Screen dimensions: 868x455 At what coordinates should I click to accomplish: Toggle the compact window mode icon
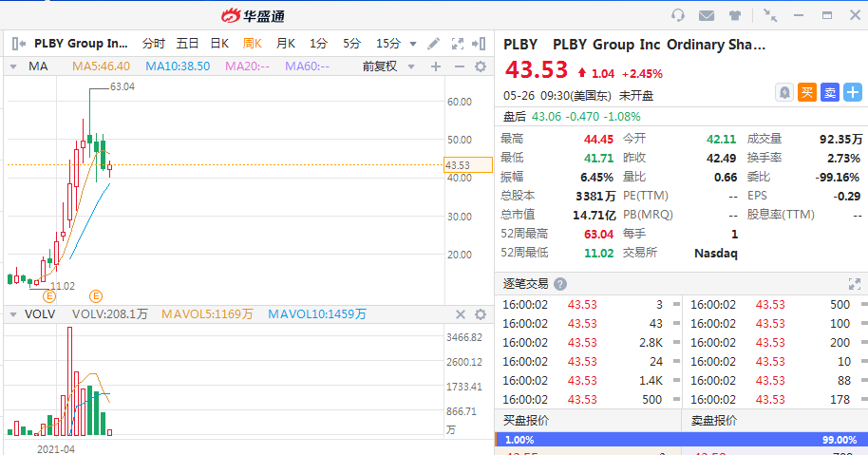[x=770, y=15]
